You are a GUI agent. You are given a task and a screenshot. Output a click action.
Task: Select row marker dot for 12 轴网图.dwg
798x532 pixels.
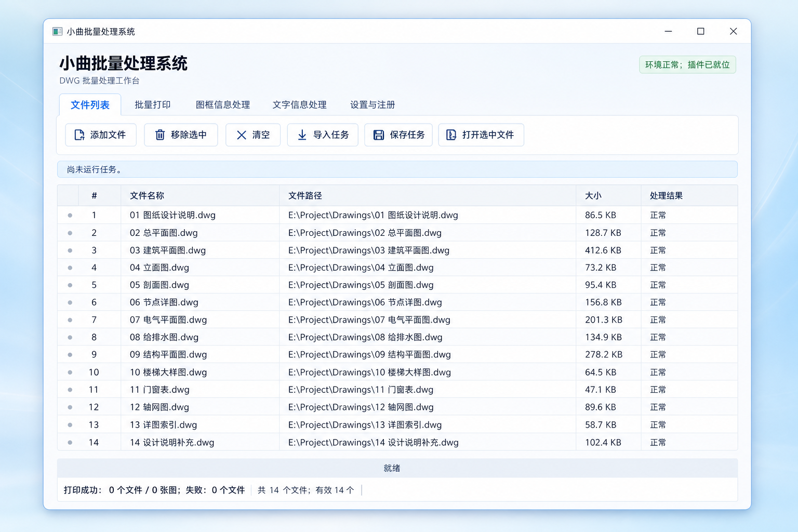[x=70, y=407]
